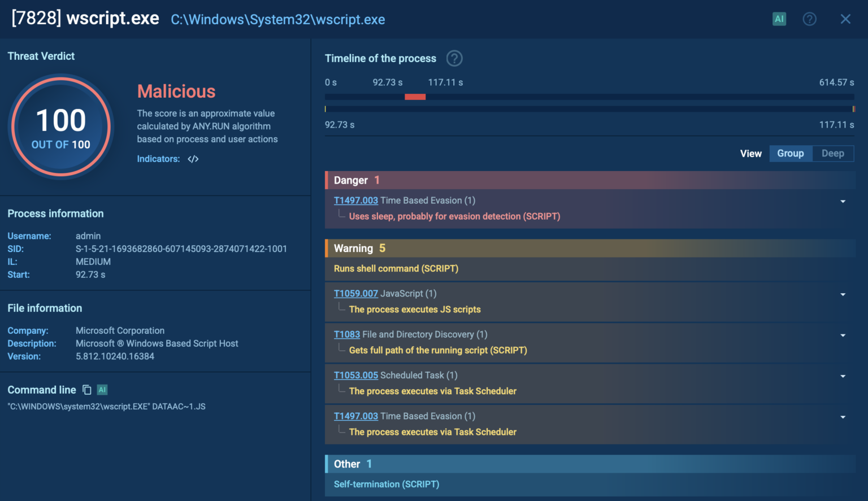Open the T1053.005 Scheduled Task link
This screenshot has width=868, height=501.
355,375
